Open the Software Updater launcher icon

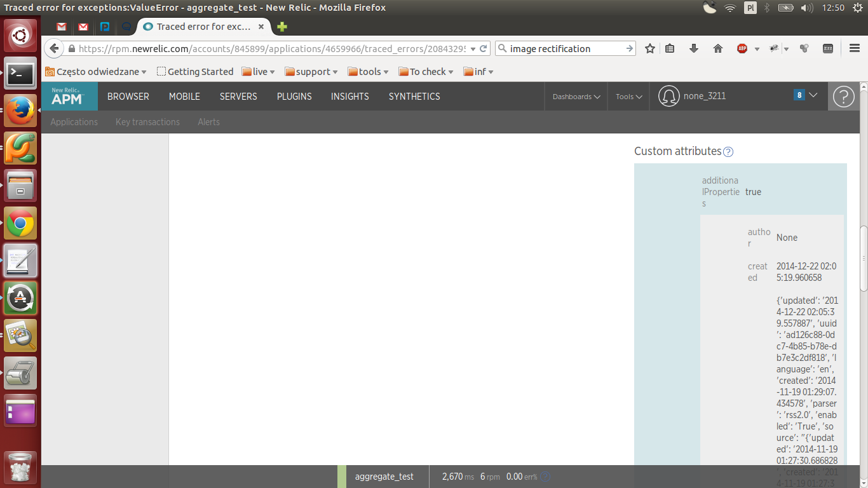click(20, 297)
